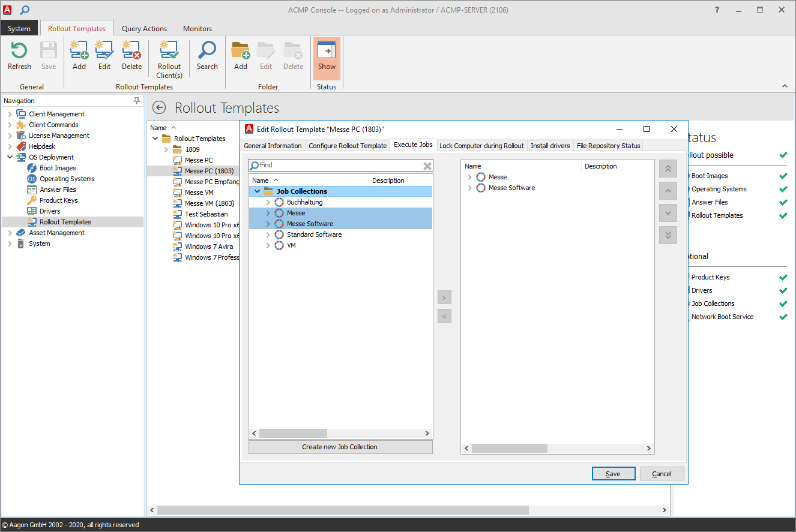Click Create new Job Collection button
This screenshot has width=796, height=532.
(x=340, y=447)
